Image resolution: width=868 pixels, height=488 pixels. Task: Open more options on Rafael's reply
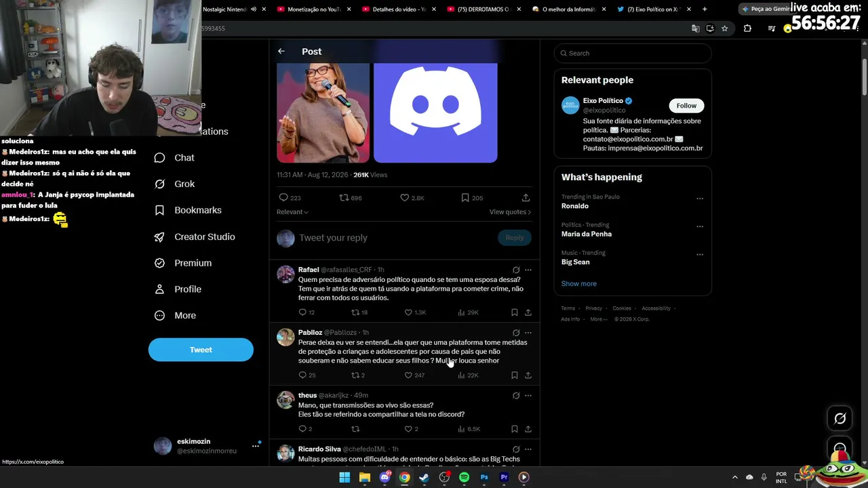pyautogui.click(x=528, y=270)
